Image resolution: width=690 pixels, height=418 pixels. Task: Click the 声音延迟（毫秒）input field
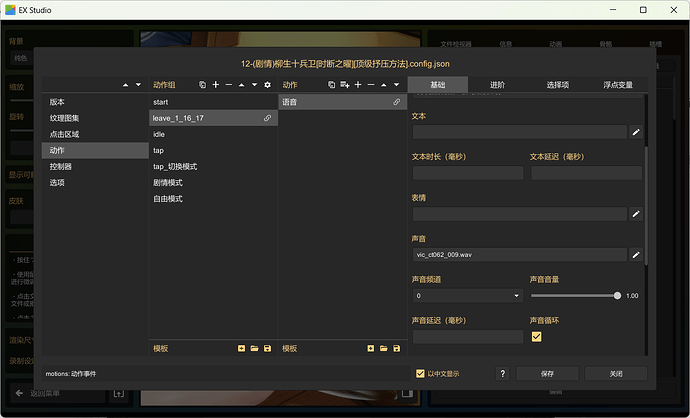click(468, 337)
